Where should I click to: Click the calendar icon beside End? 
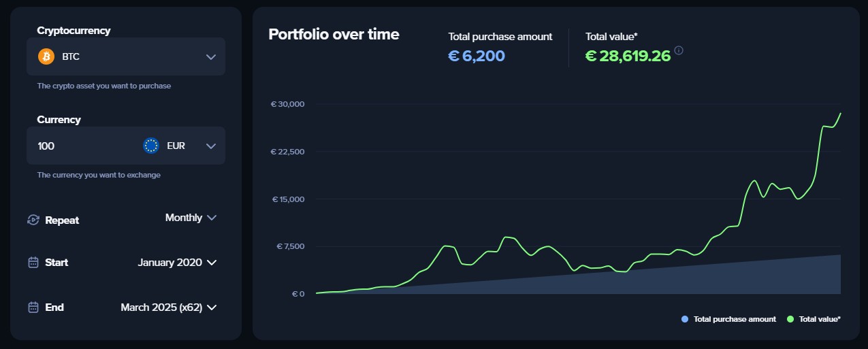[x=33, y=308]
